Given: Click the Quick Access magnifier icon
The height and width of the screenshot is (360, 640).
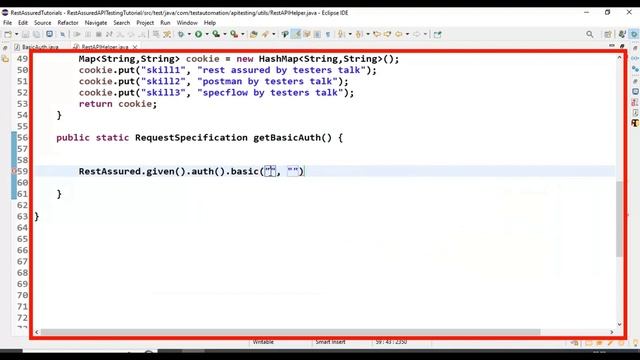Looking at the screenshot, I should pos(590,34).
